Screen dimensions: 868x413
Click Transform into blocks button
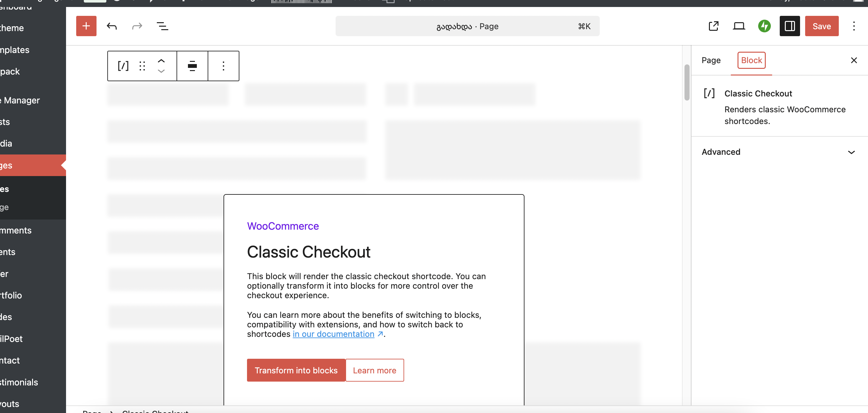click(296, 370)
